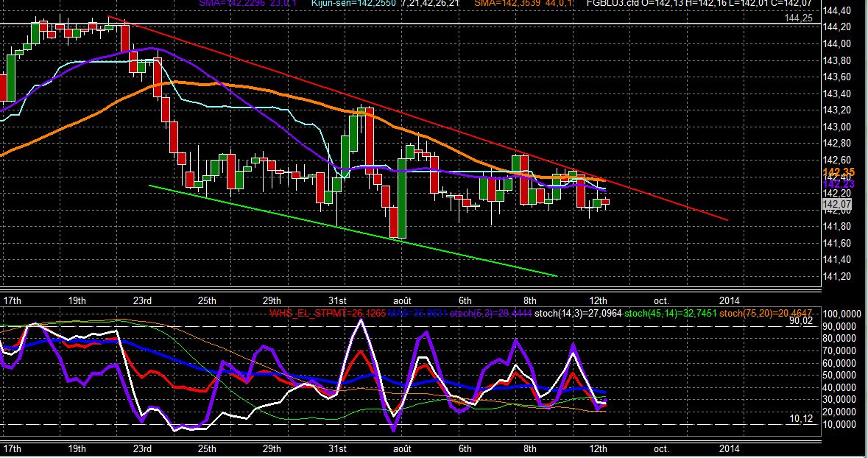Click 23rd on the price chart time axis
This screenshot has width=868, height=458.
point(142,300)
